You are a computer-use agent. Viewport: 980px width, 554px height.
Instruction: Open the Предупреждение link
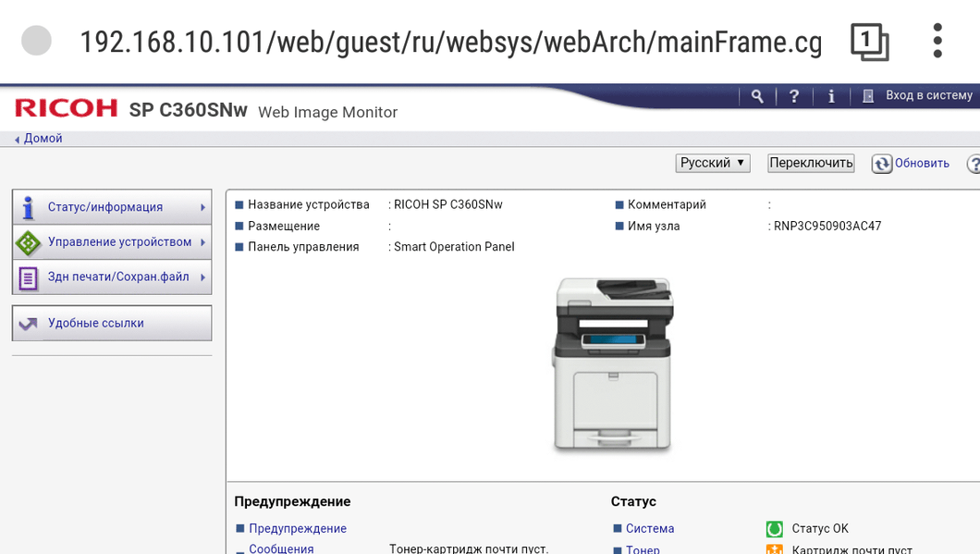[x=298, y=528]
